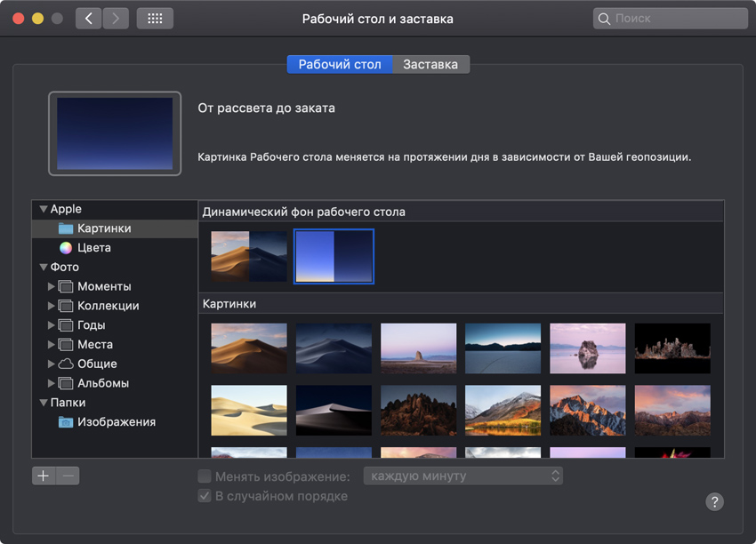This screenshot has height=544, width=756.
Task: Click the forward arrow navigation button
Action: [x=116, y=19]
